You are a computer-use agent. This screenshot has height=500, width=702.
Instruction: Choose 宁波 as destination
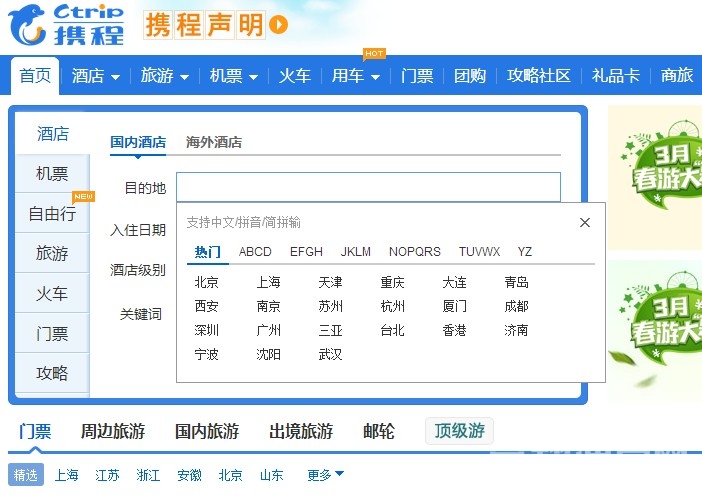click(206, 355)
